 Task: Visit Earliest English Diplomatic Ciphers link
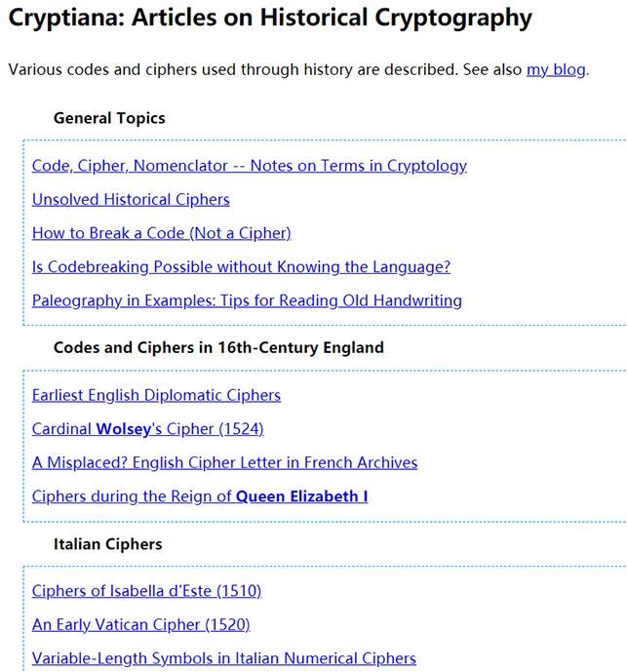(x=156, y=395)
